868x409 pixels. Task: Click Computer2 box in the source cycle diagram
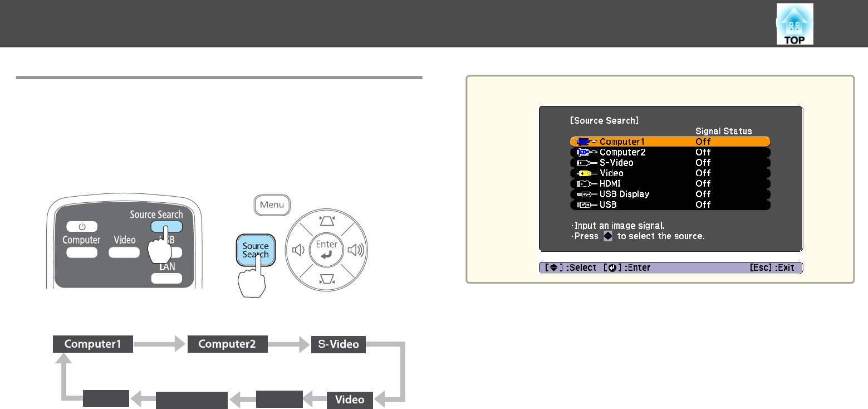point(227,344)
